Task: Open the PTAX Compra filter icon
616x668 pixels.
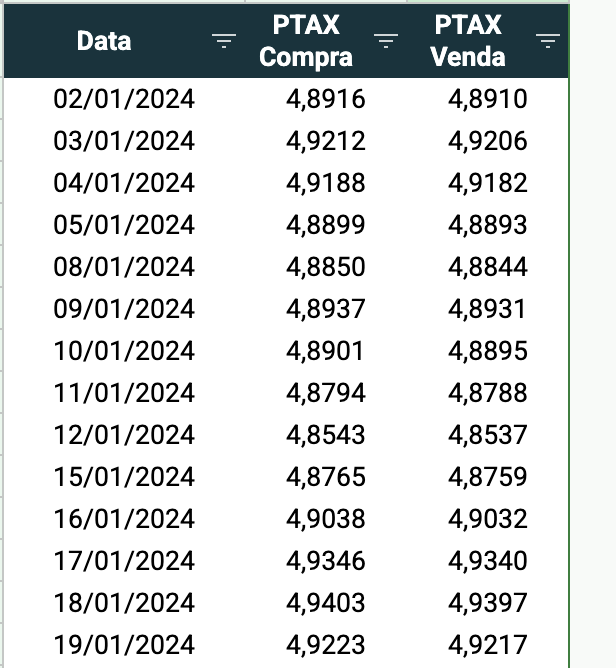Action: (x=386, y=41)
